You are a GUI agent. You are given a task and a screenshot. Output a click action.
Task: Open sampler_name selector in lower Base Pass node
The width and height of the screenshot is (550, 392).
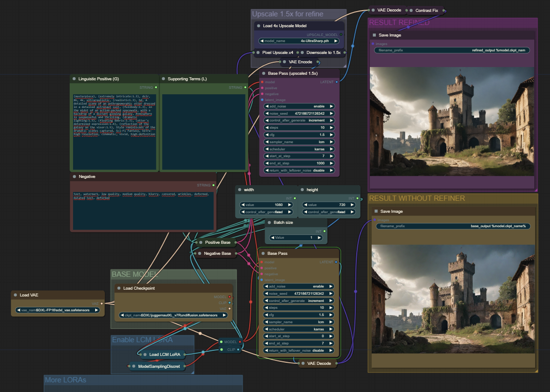click(299, 322)
